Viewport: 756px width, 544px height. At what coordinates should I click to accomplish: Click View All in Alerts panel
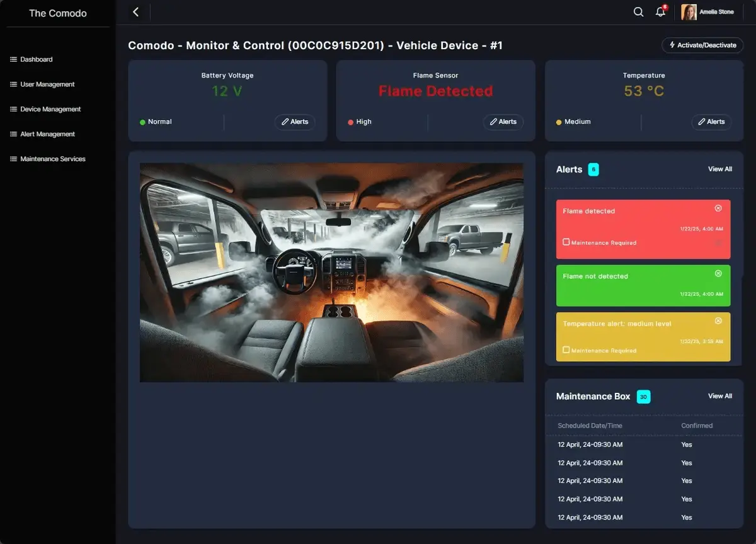[719, 169]
